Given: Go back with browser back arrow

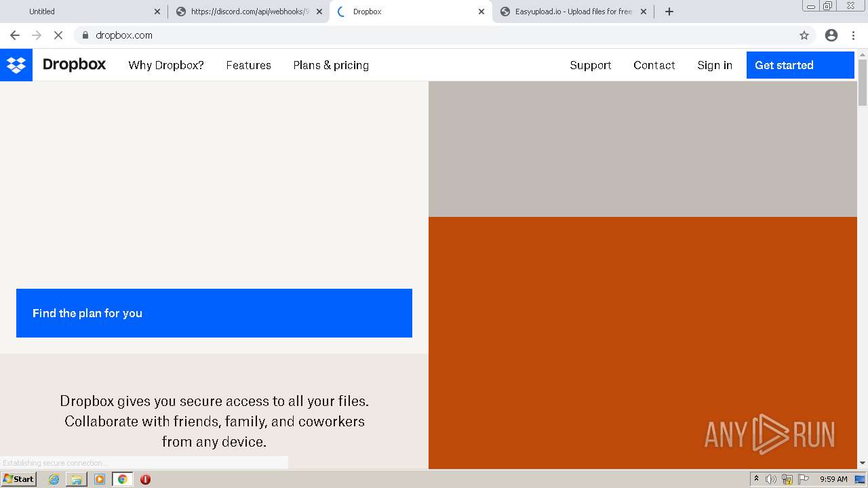Looking at the screenshot, I should pos(15,35).
